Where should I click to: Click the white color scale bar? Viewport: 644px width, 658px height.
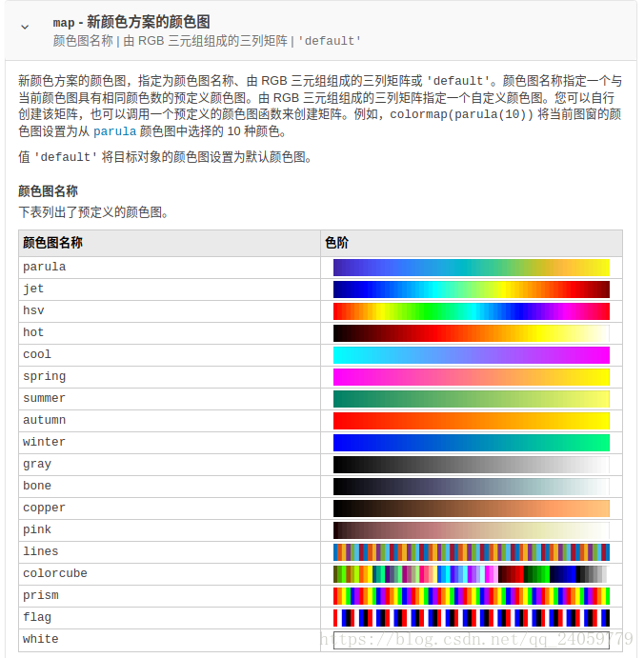click(471, 640)
